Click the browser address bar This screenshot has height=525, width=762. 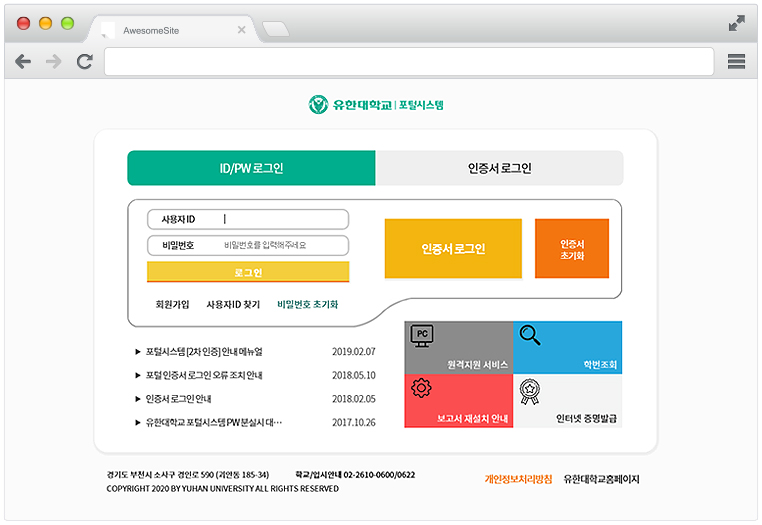pos(409,62)
